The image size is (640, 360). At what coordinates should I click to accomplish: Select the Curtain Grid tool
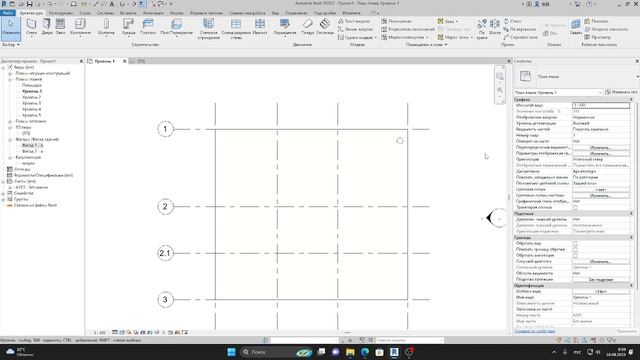[236, 29]
